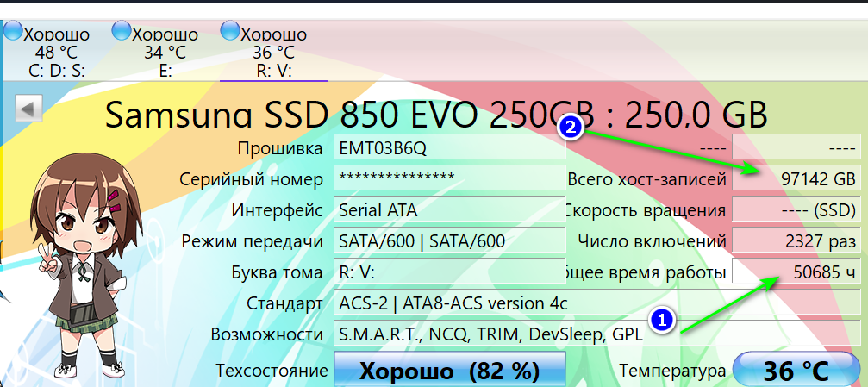
Task: Click the Техсостояние label
Action: click(272, 370)
